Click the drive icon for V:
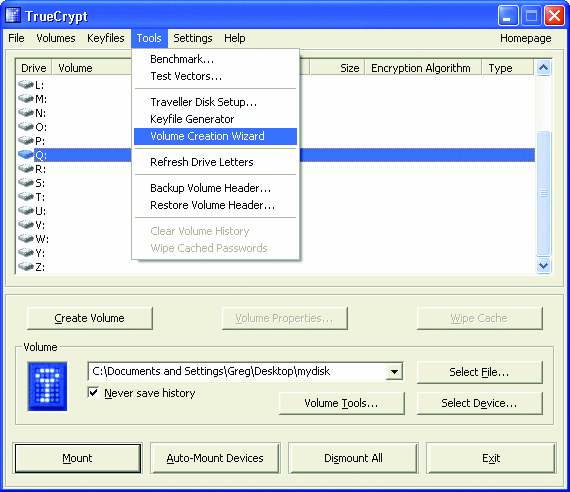Screen dimensions: 570x492 pyautogui.click(x=26, y=225)
